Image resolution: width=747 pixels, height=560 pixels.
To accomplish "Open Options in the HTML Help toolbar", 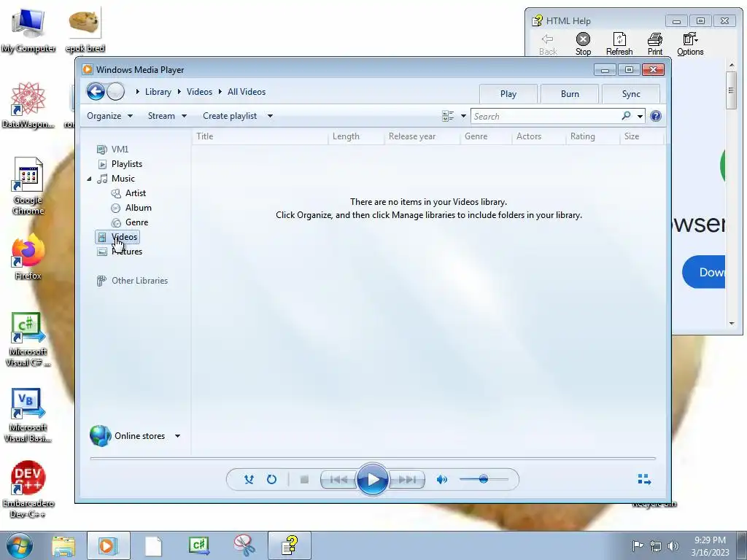I will pos(690,44).
